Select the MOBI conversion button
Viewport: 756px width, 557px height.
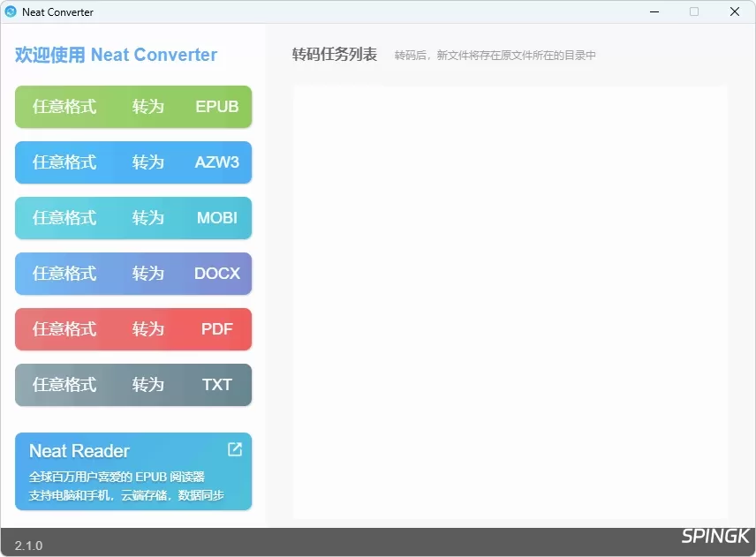pyautogui.click(x=133, y=218)
